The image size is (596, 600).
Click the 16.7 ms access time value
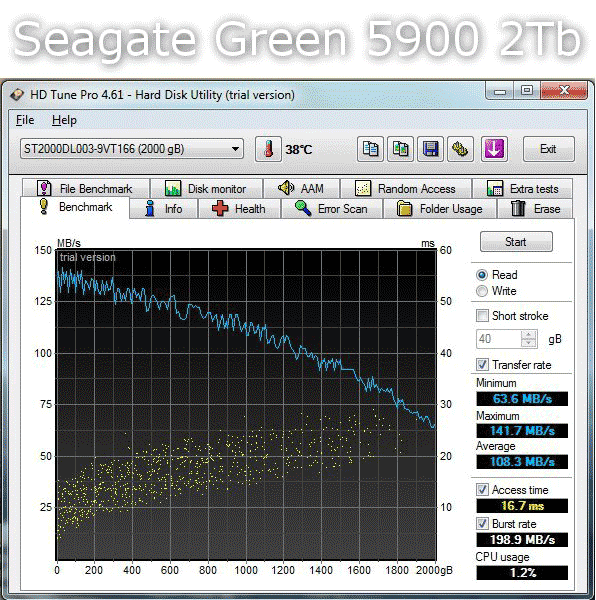[522, 506]
